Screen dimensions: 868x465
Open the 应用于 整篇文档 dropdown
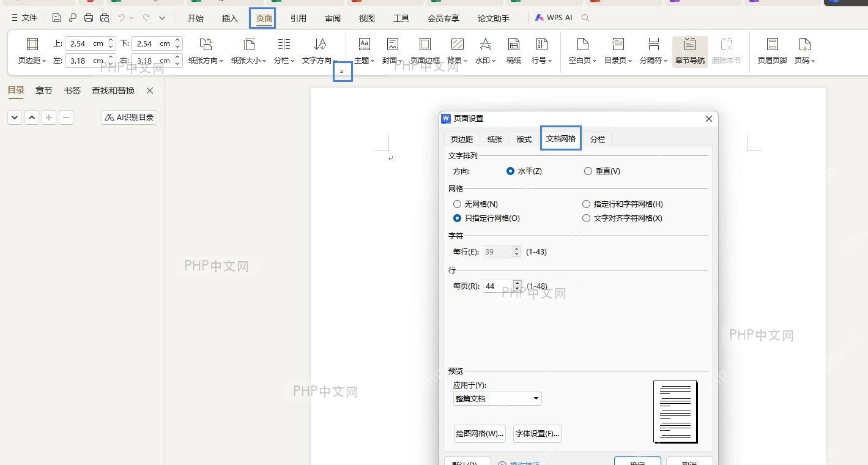[497, 399]
